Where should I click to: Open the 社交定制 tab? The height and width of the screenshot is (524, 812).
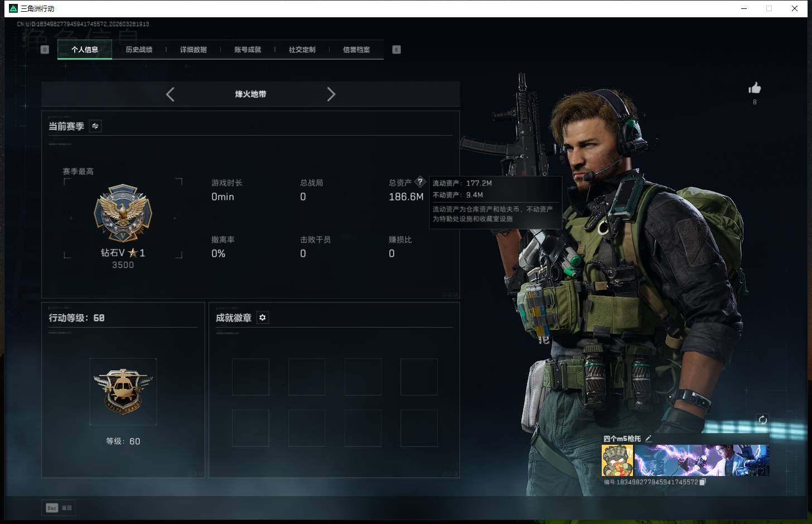(x=302, y=50)
